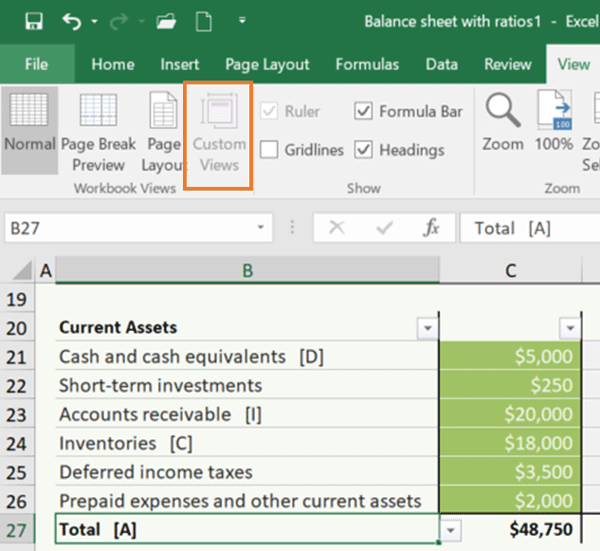Open the Review tab

coord(508,64)
